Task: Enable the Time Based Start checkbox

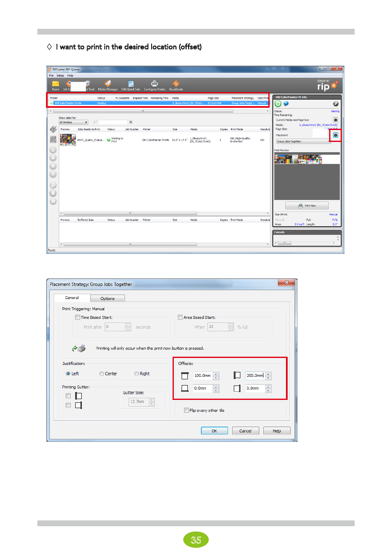Action: click(x=77, y=317)
